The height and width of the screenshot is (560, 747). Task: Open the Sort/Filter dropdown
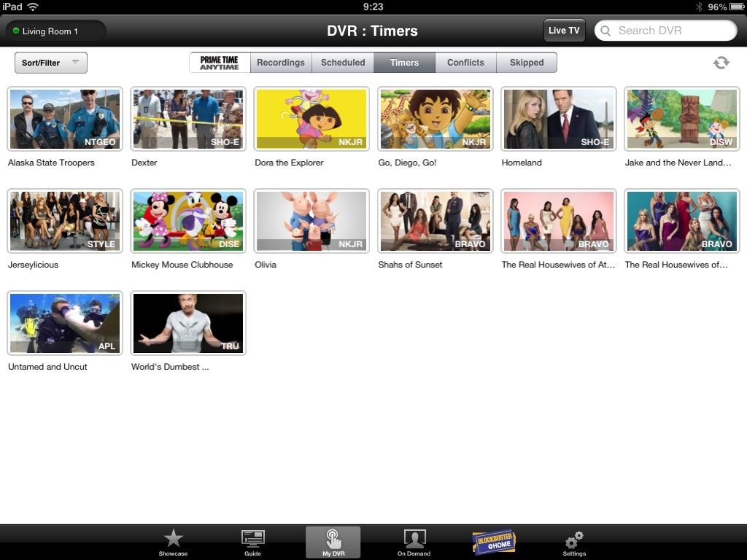tap(51, 63)
